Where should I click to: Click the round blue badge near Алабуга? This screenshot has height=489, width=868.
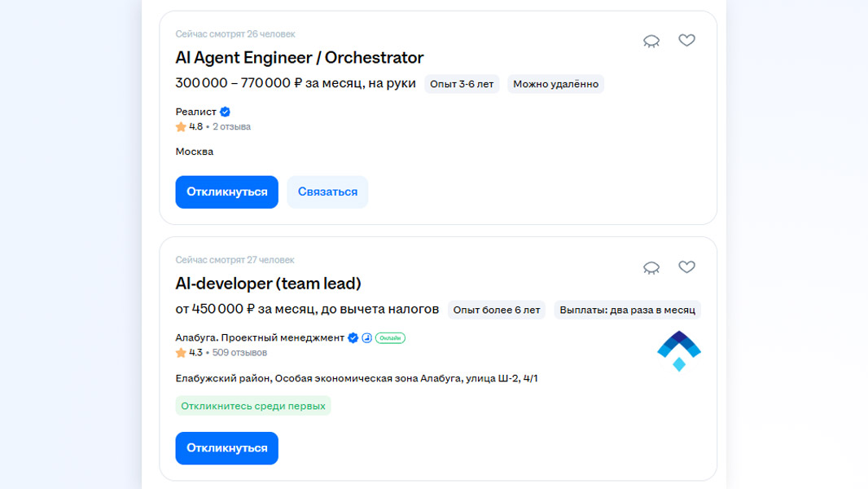(366, 337)
